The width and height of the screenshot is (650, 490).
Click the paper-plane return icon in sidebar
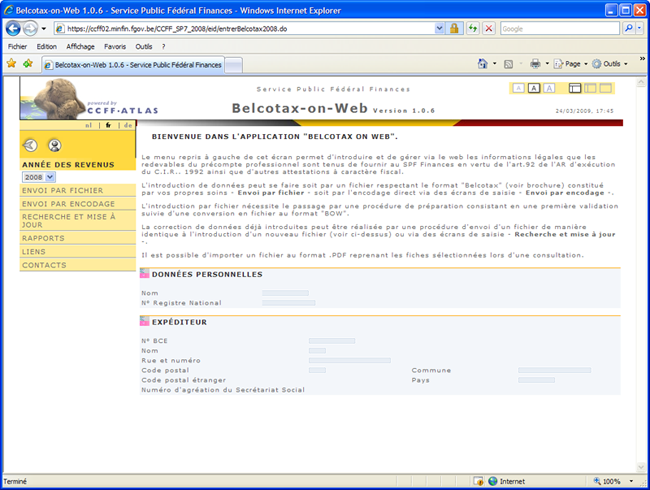pos(30,145)
